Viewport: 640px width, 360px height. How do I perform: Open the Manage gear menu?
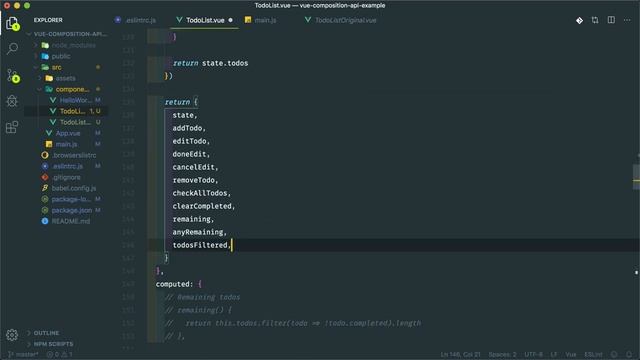click(x=12, y=335)
